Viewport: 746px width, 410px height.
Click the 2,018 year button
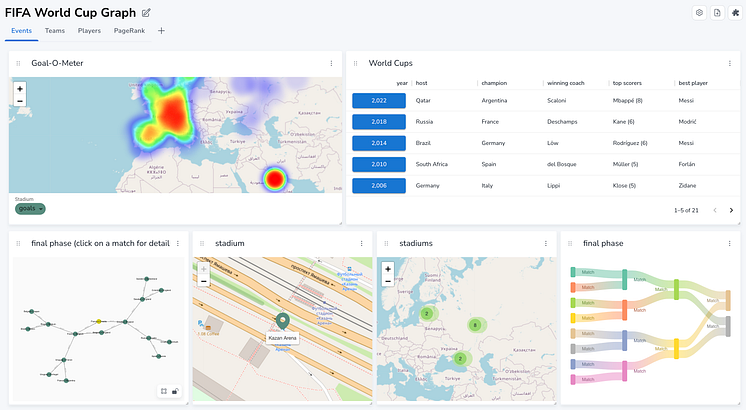(379, 122)
